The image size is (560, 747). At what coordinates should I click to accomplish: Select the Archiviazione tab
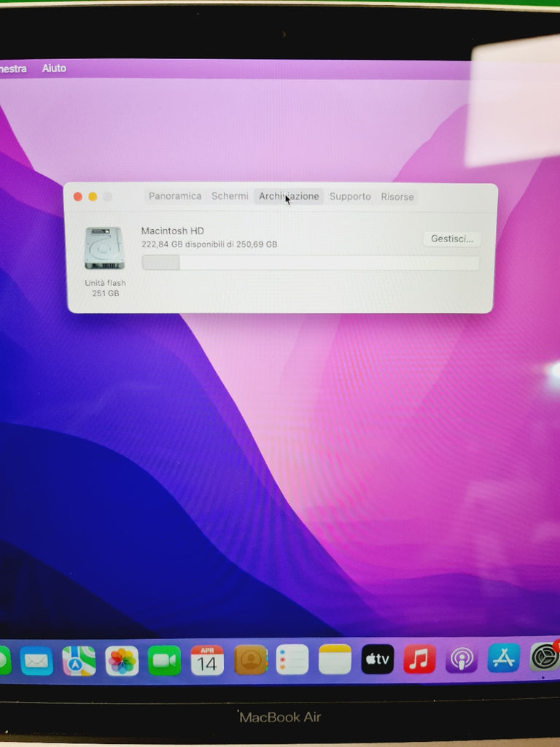[x=289, y=196]
